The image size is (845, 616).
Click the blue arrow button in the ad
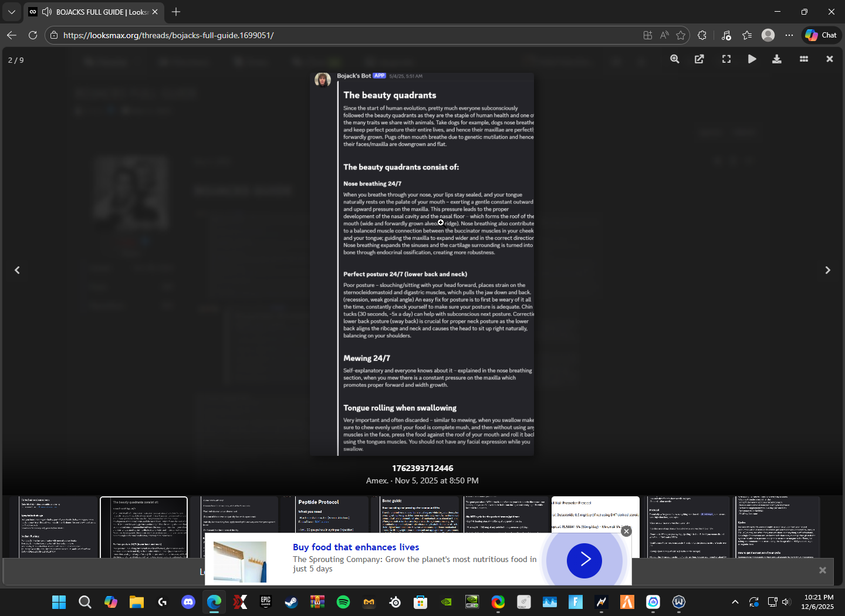(584, 560)
